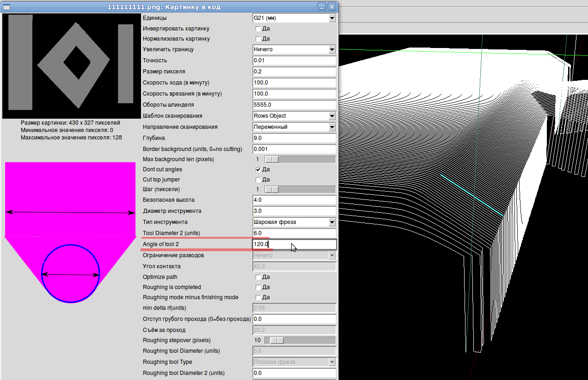588x380 pixels.
Task: Toggle Roughing is completed checkbox
Action: tap(258, 287)
